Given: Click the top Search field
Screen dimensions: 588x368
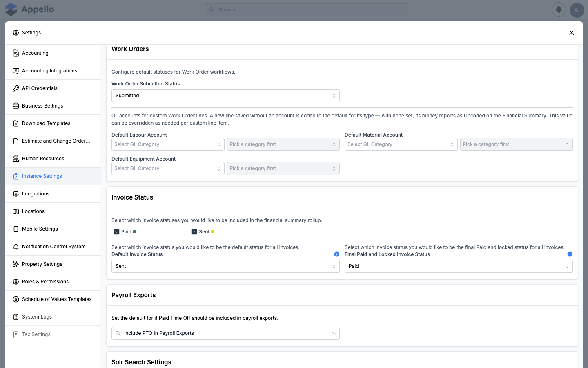Looking at the screenshot, I should tap(307, 10).
